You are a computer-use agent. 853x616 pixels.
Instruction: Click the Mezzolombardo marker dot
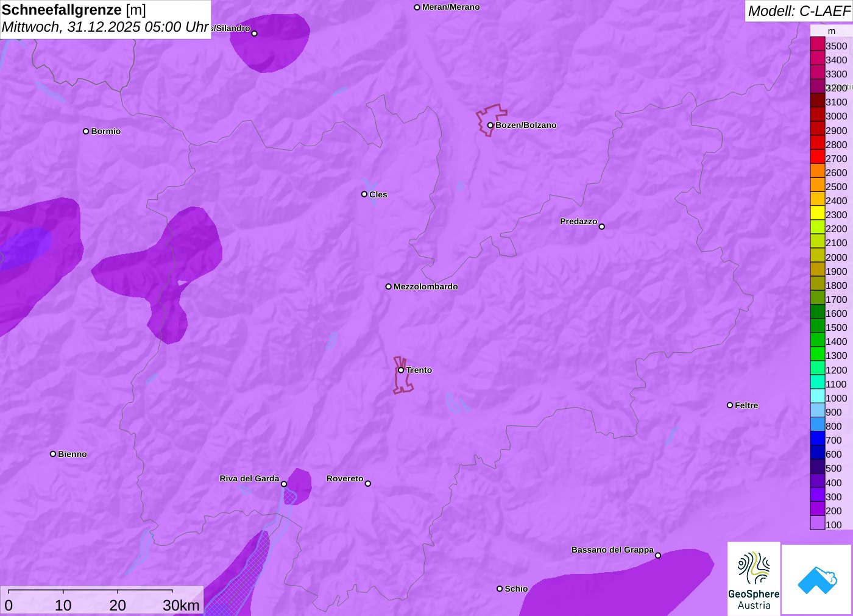(x=388, y=286)
